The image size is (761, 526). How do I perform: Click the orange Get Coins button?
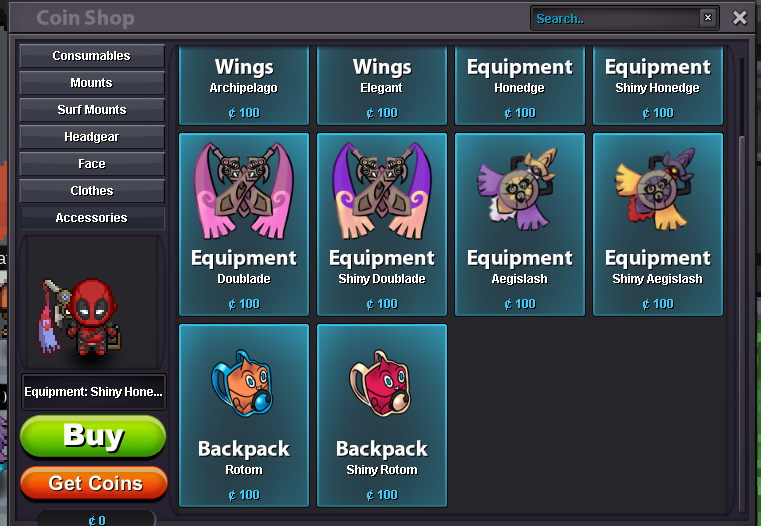(x=94, y=483)
